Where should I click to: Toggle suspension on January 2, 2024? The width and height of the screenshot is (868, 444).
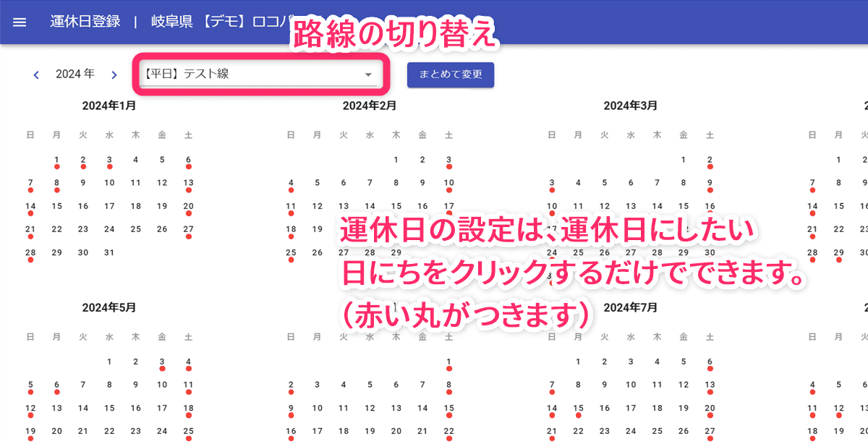[83, 161]
